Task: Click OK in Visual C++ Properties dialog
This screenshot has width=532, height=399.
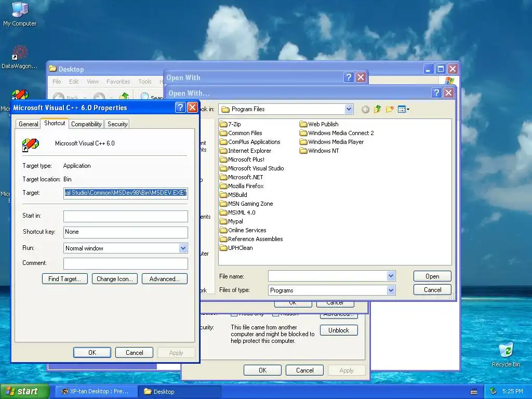Action: (x=92, y=353)
